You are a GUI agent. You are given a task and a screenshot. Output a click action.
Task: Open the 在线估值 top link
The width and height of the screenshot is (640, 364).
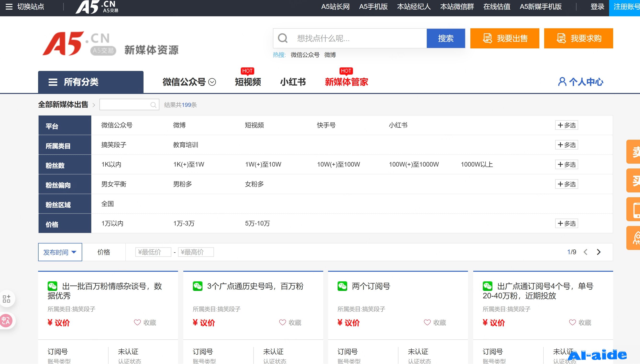[x=497, y=7]
